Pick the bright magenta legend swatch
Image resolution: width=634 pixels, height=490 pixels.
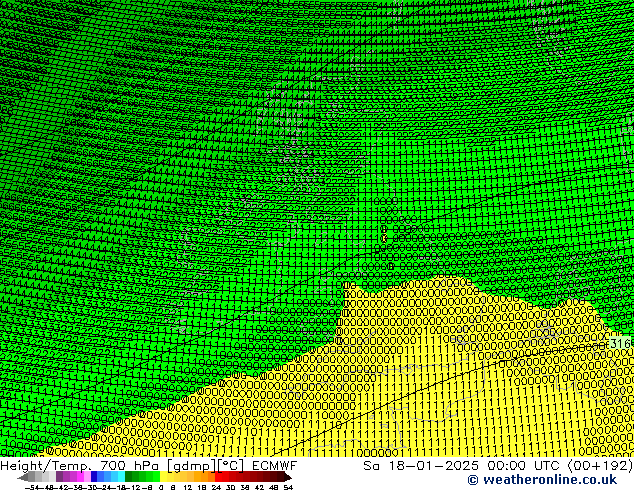click(x=80, y=476)
